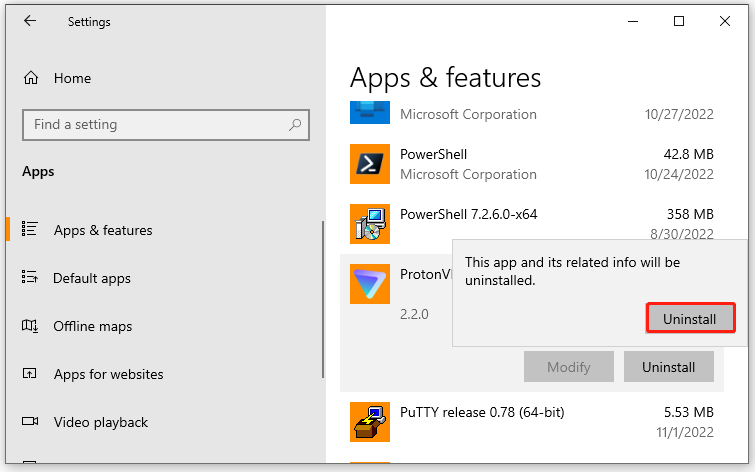
Task: Select the PuTTY release 0.78 icon
Action: tap(370, 422)
